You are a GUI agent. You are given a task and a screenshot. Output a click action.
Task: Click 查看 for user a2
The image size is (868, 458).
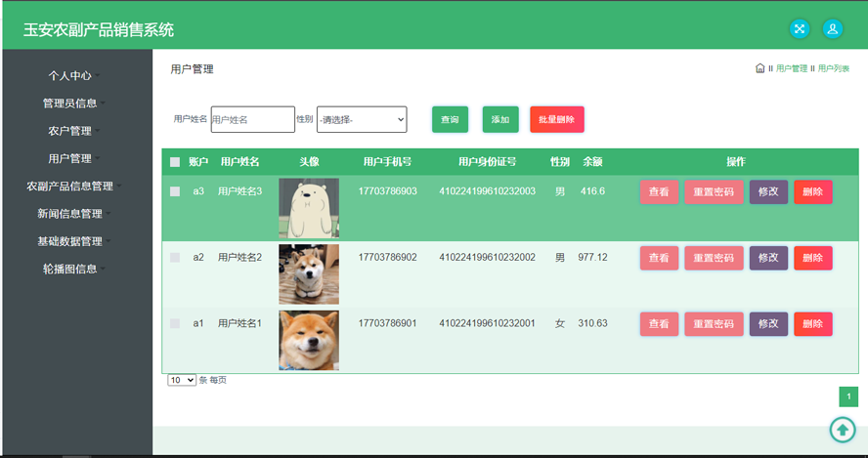(x=659, y=258)
